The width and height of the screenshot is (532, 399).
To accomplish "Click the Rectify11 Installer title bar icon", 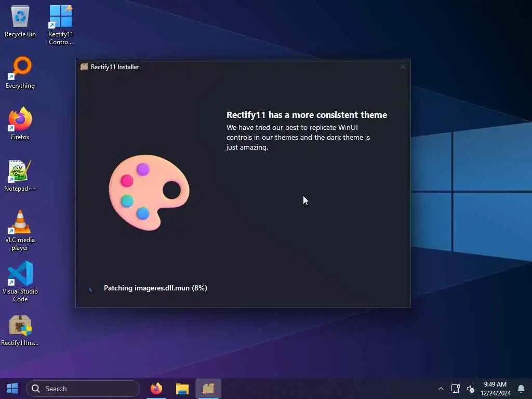I will pyautogui.click(x=84, y=66).
